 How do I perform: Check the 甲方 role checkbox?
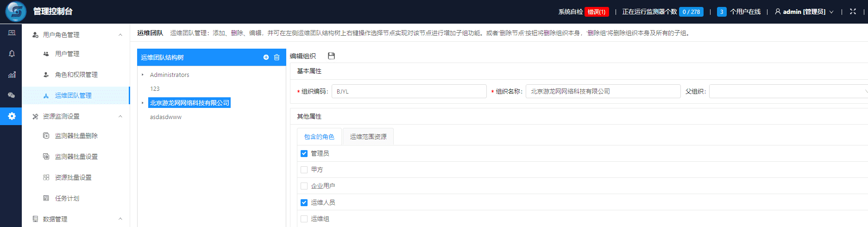point(304,170)
